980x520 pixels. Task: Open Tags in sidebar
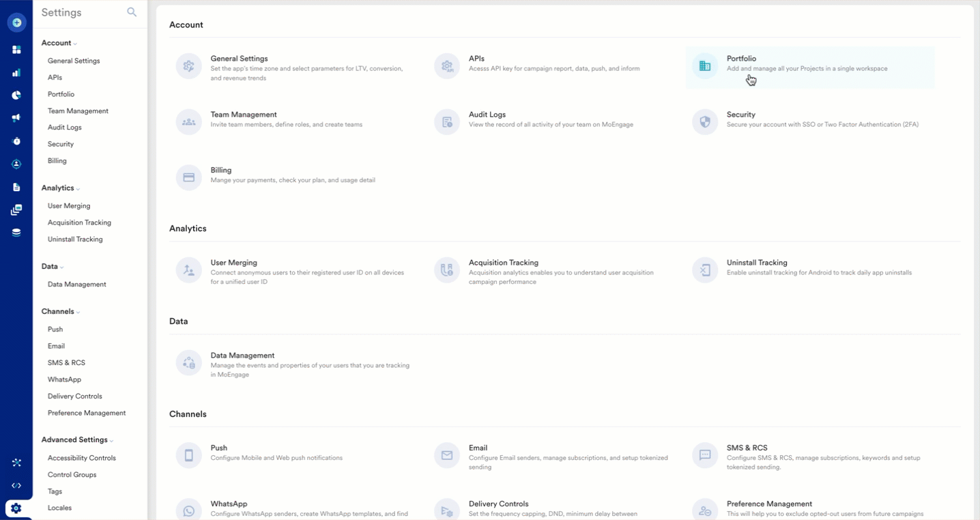pyautogui.click(x=55, y=491)
